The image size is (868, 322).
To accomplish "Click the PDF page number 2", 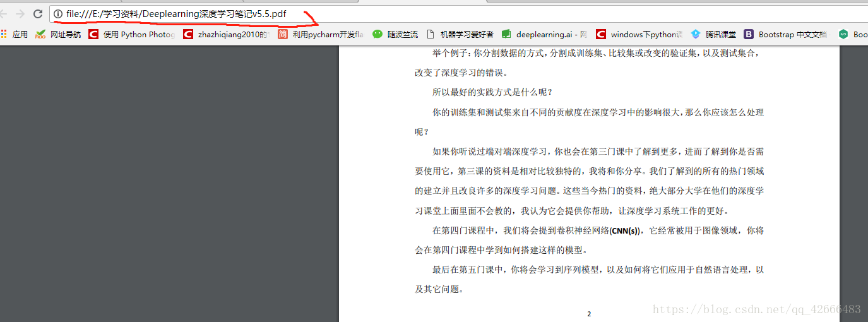I will coord(589,314).
